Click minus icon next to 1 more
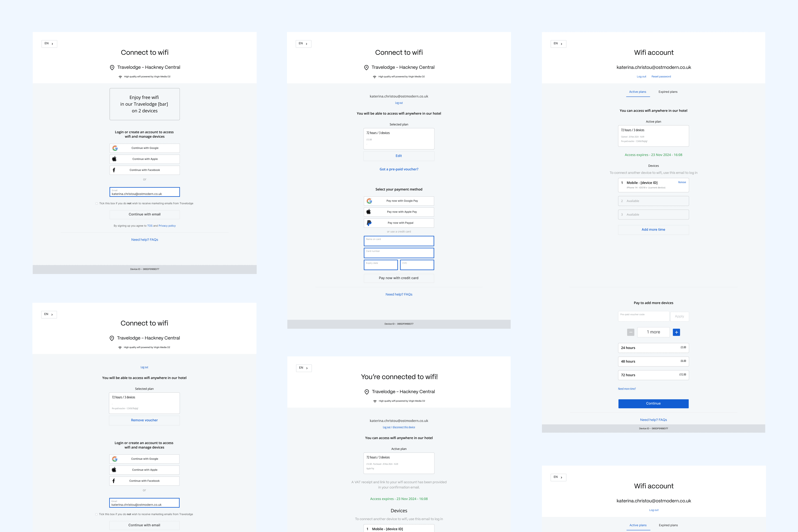The width and height of the screenshot is (798, 532). (631, 332)
